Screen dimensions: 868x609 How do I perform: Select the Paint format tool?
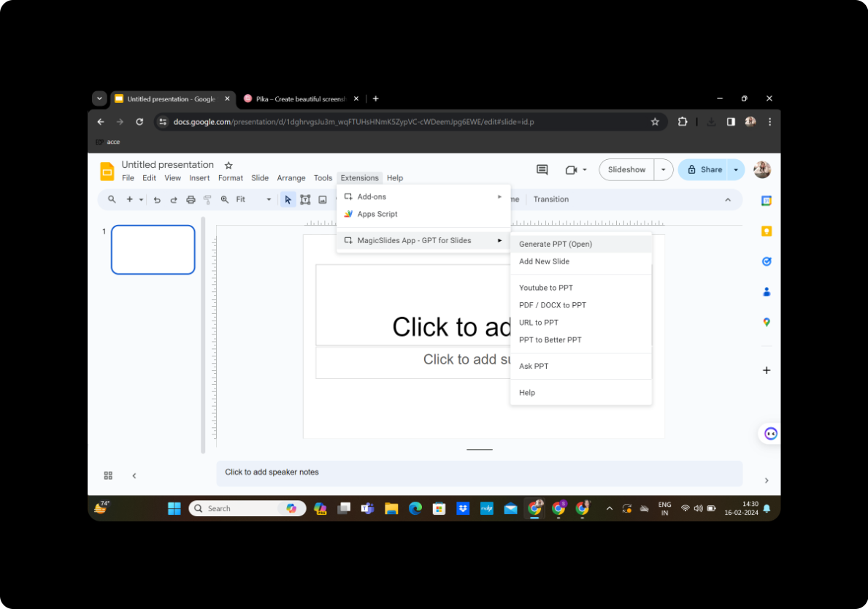[x=207, y=200]
